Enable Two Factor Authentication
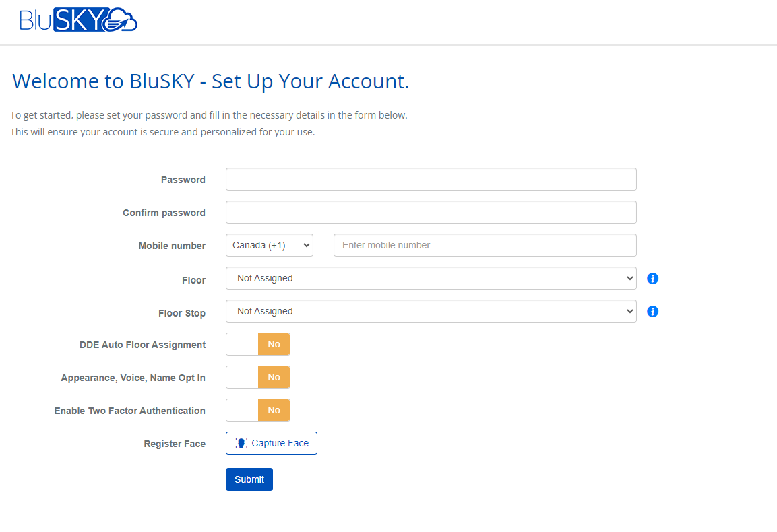The height and width of the screenshot is (532, 777). click(x=258, y=409)
